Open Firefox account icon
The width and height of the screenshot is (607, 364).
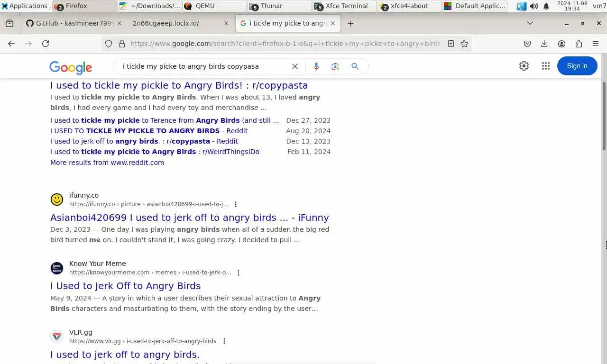point(561,44)
